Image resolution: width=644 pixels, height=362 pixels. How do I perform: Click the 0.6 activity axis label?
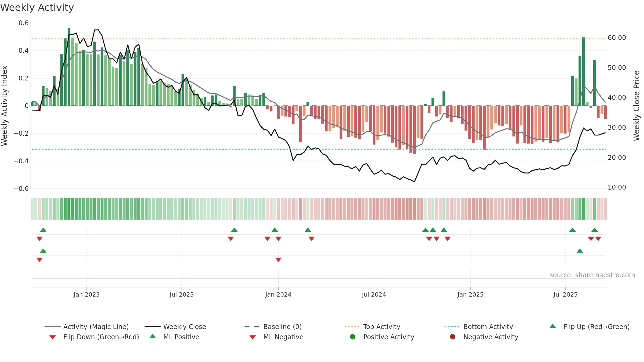pyautogui.click(x=24, y=23)
